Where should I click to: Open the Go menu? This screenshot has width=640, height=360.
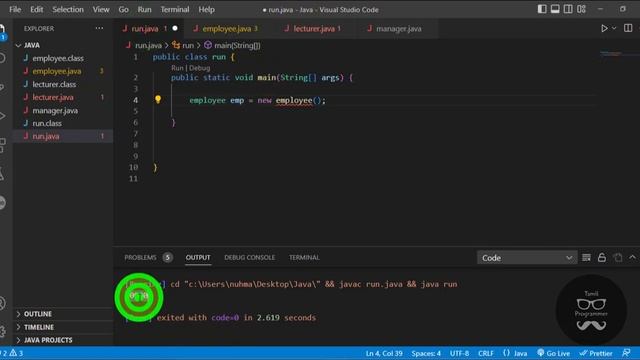123,9
